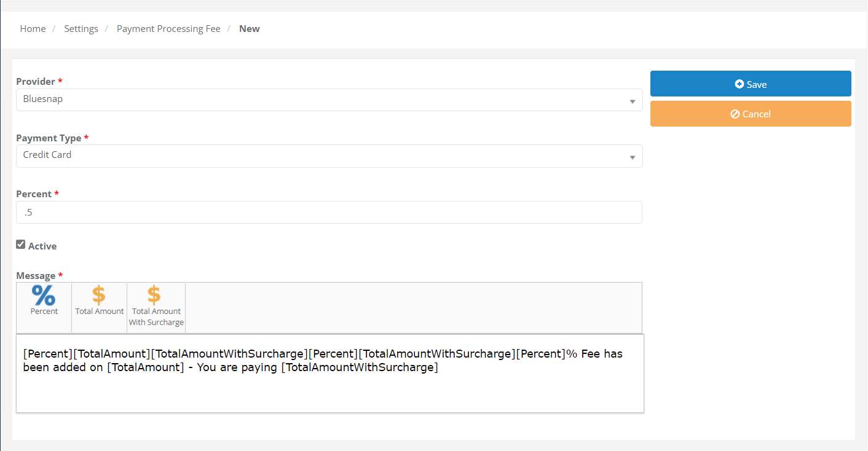The image size is (868, 451).
Task: Open the Settings breadcrumb link
Action: [x=81, y=29]
